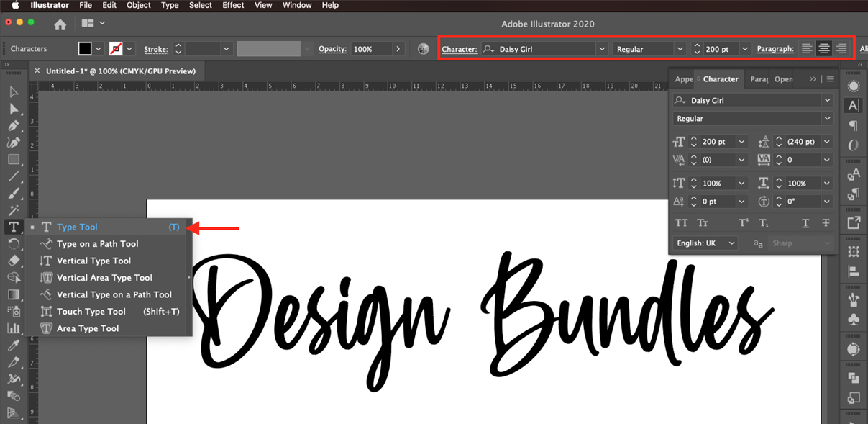
Task: Toggle All Caps in the Character panel
Action: click(682, 223)
